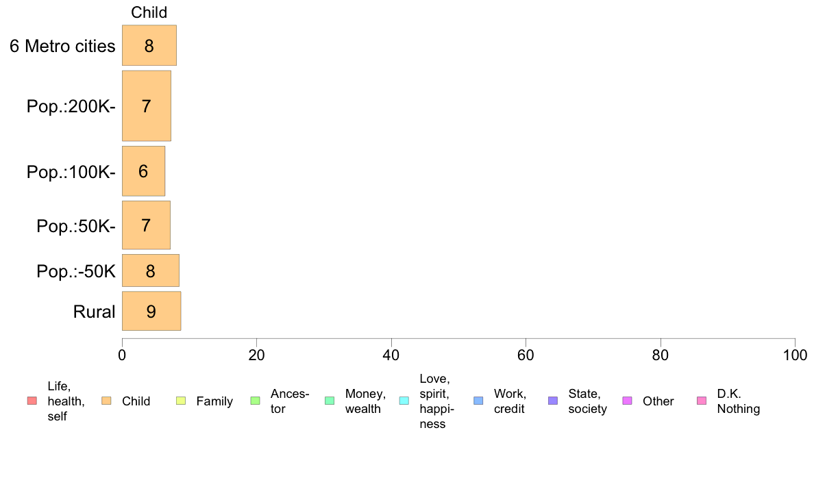Screen dimensions: 814x504
Task: Click the Rural row label
Action: (94, 312)
